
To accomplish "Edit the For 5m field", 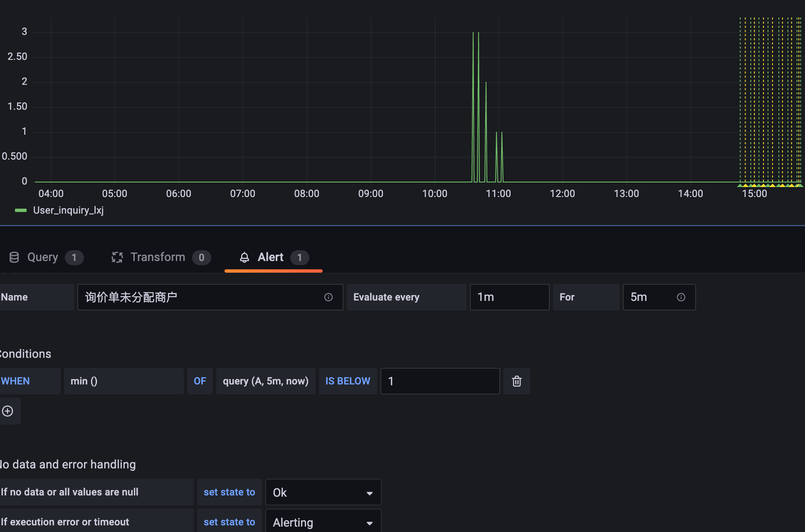I will coord(659,297).
